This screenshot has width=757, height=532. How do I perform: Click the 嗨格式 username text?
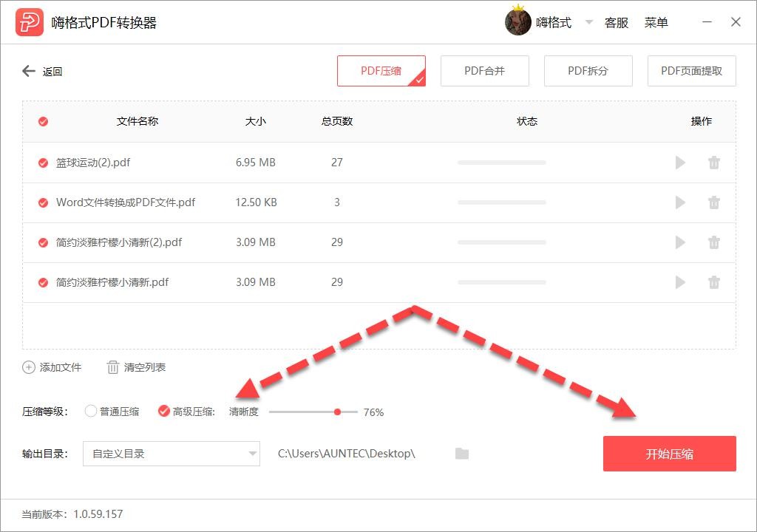click(554, 23)
